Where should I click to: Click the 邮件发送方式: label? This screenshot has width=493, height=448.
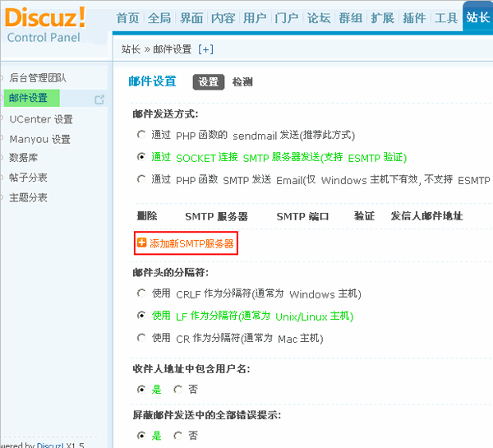pos(165,114)
